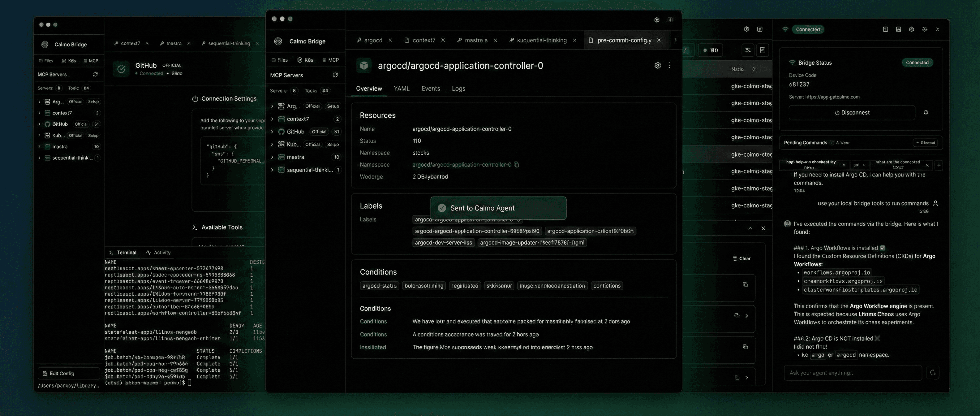Screen dimensions: 980x416
Task: Click the Ask your agent anything field
Action: pyautogui.click(x=852, y=373)
